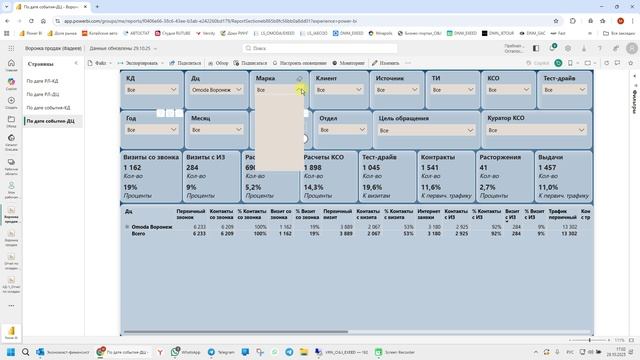Go to page По дате события-КД
The height and width of the screenshot is (360, 640).
(x=49, y=108)
